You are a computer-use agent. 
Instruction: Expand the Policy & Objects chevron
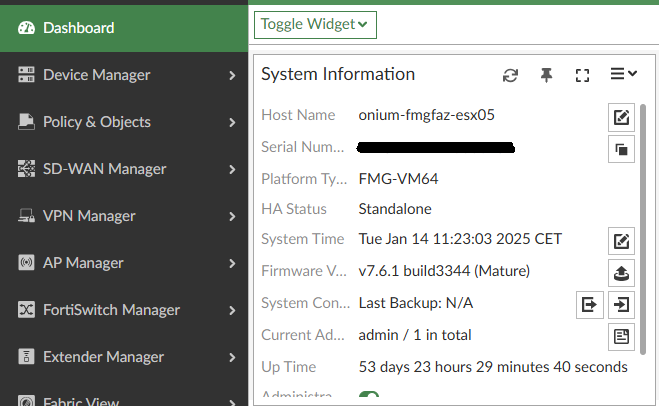point(232,122)
